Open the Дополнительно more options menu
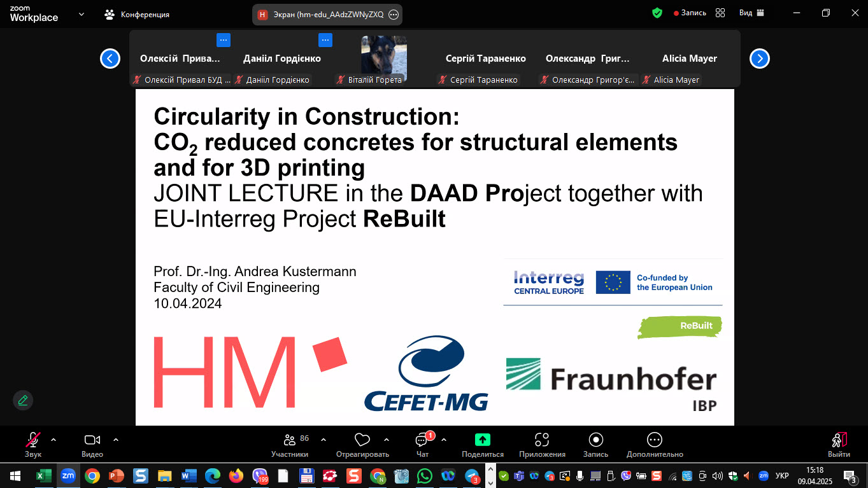The width and height of the screenshot is (868, 488). [655, 445]
